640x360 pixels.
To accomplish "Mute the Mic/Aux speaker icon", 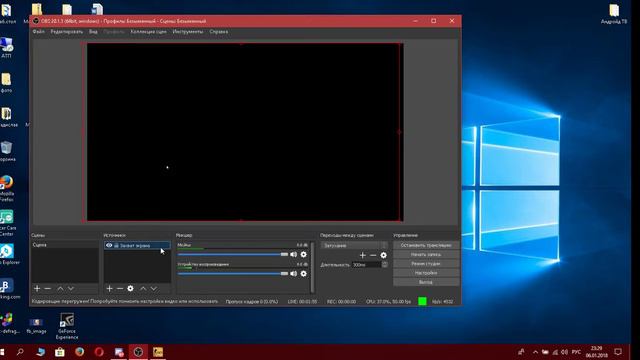I will coord(293,254).
